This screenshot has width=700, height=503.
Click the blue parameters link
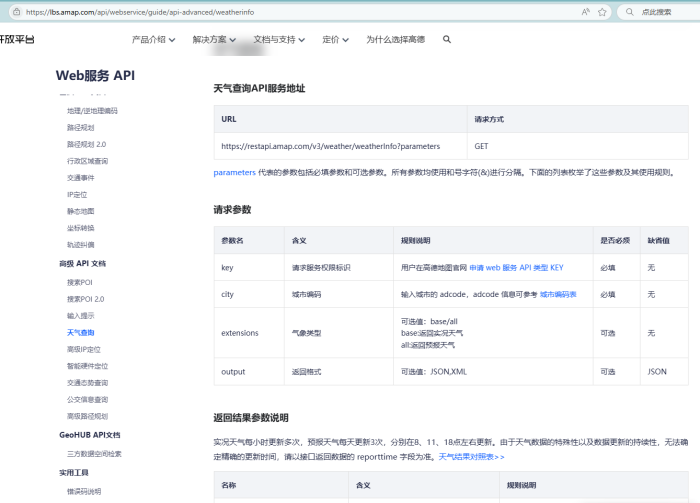pyautogui.click(x=234, y=173)
